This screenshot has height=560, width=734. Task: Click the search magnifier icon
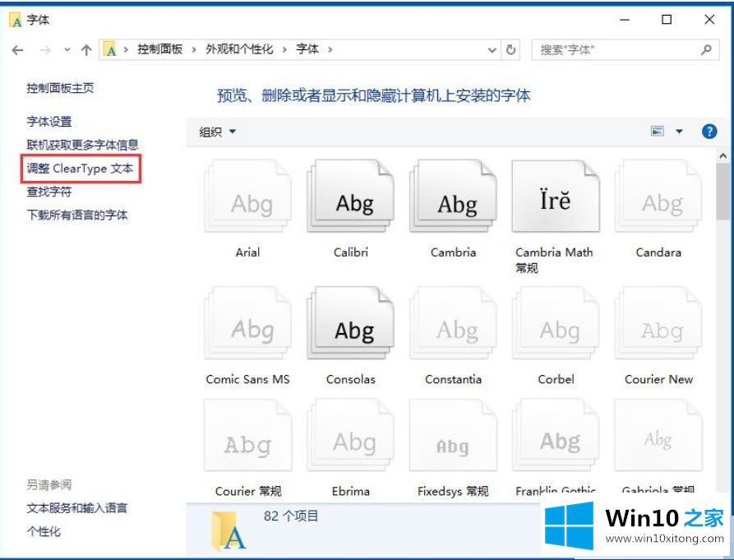pyautogui.click(x=706, y=49)
